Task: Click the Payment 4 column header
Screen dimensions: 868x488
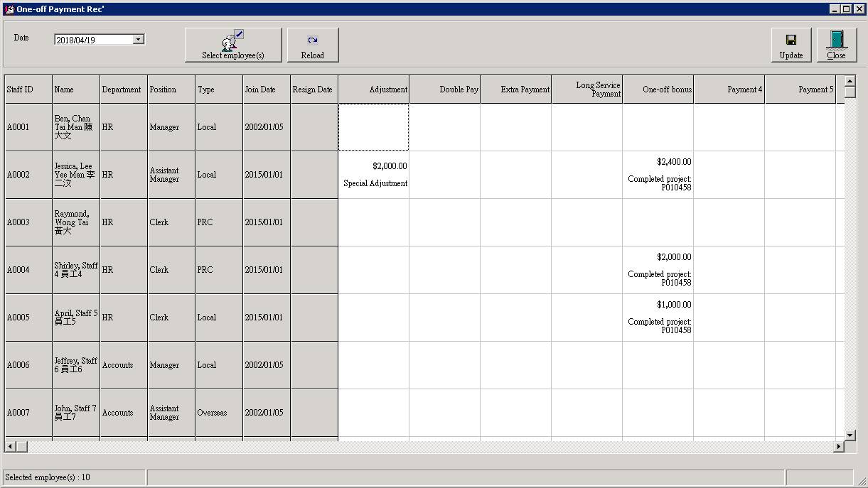Action: click(x=729, y=90)
